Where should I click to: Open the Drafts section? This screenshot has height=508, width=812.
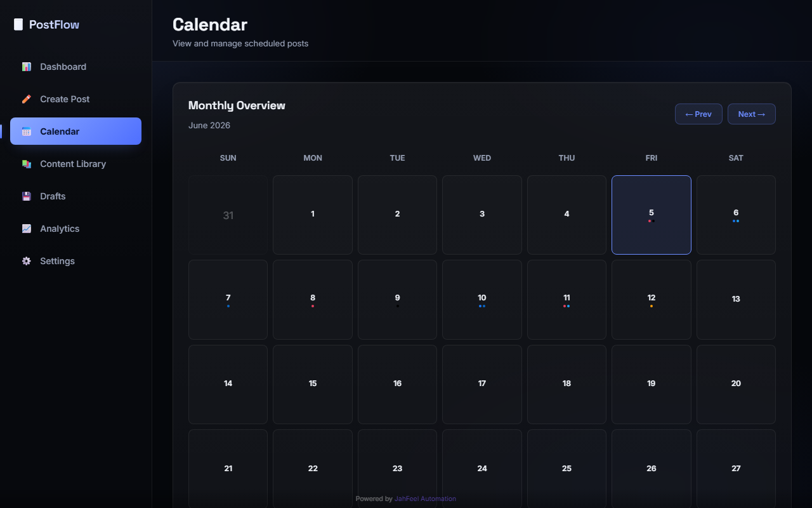pyautogui.click(x=75, y=196)
